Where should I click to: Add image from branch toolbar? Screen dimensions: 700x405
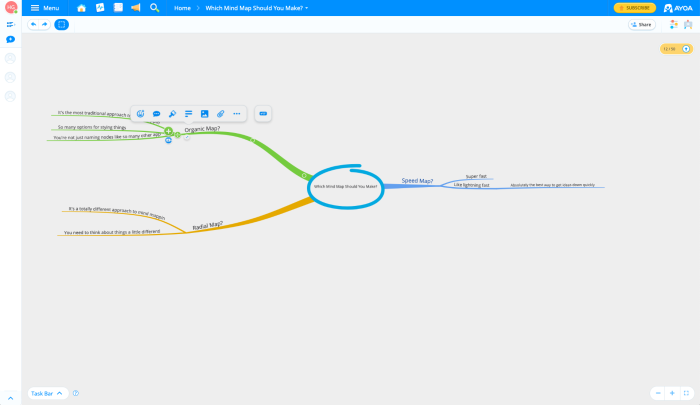click(204, 114)
